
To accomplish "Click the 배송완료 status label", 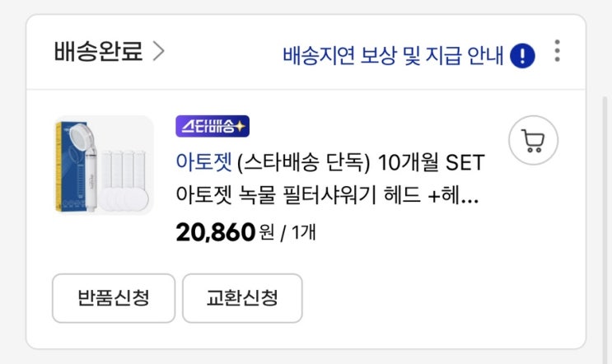I will [x=98, y=52].
